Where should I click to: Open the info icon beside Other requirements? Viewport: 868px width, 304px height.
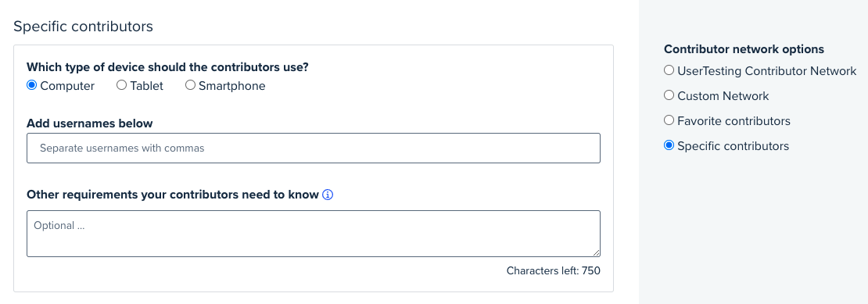point(328,195)
